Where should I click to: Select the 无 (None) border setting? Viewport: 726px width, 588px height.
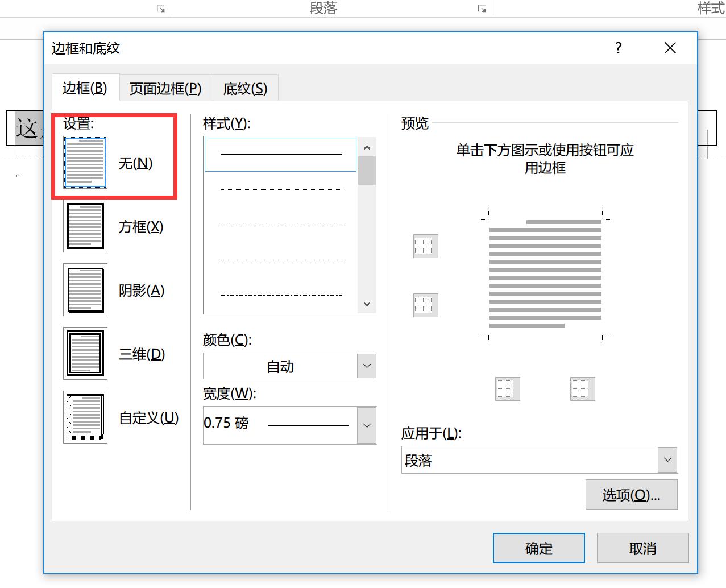(x=85, y=162)
